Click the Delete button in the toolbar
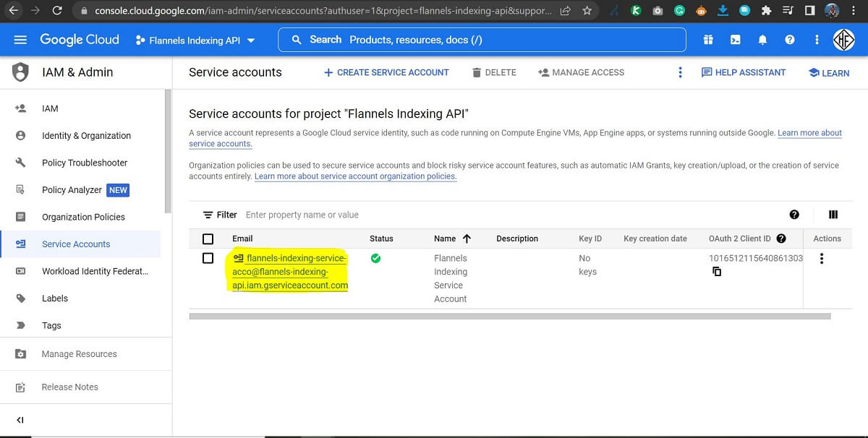 494,72
